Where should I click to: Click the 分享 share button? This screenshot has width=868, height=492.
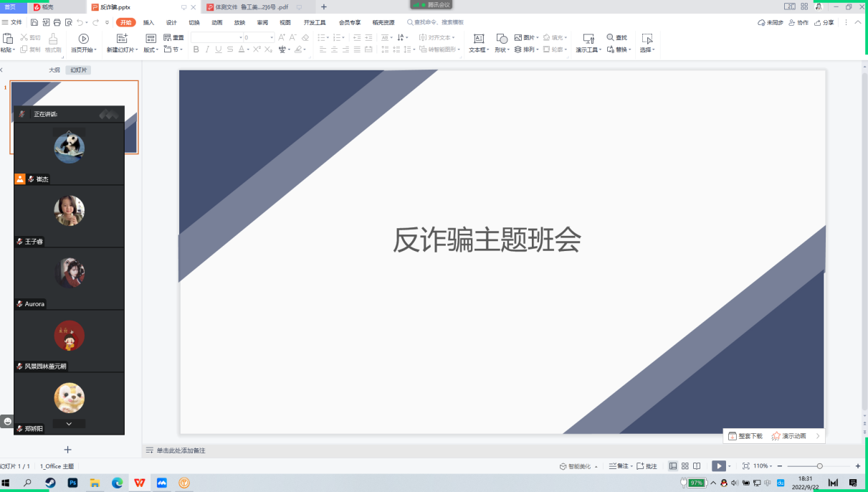824,23
